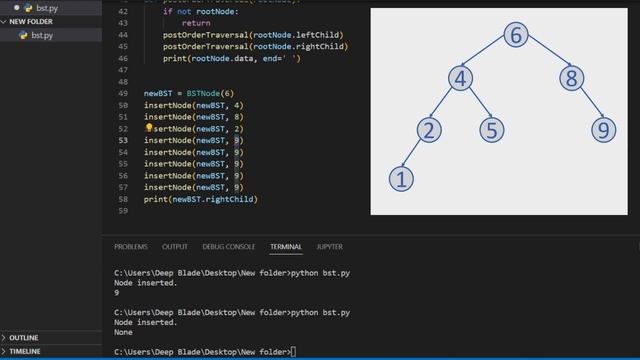
Task: Open the DEBUG CONSOLE tab
Action: pyautogui.click(x=229, y=247)
